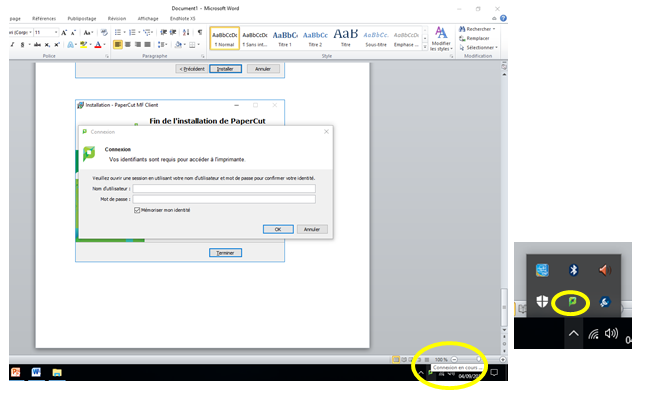This screenshot has height=394, width=646.
Task: Apply strikethrough (abc) formatting
Action: pos(37,45)
